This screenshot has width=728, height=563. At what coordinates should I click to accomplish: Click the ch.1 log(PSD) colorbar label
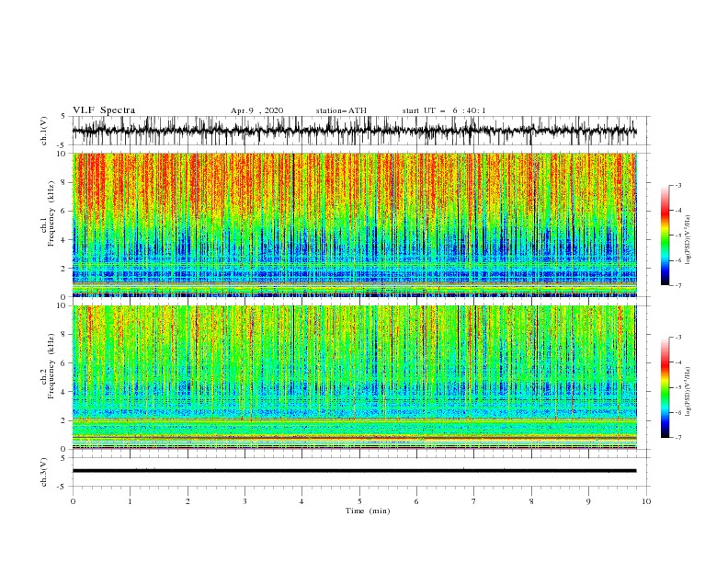688,240
